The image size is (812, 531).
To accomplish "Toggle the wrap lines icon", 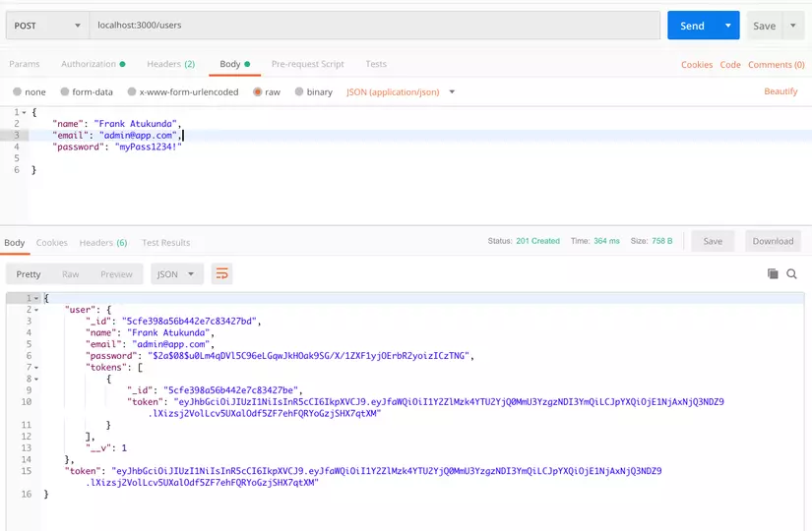I will coord(221,274).
